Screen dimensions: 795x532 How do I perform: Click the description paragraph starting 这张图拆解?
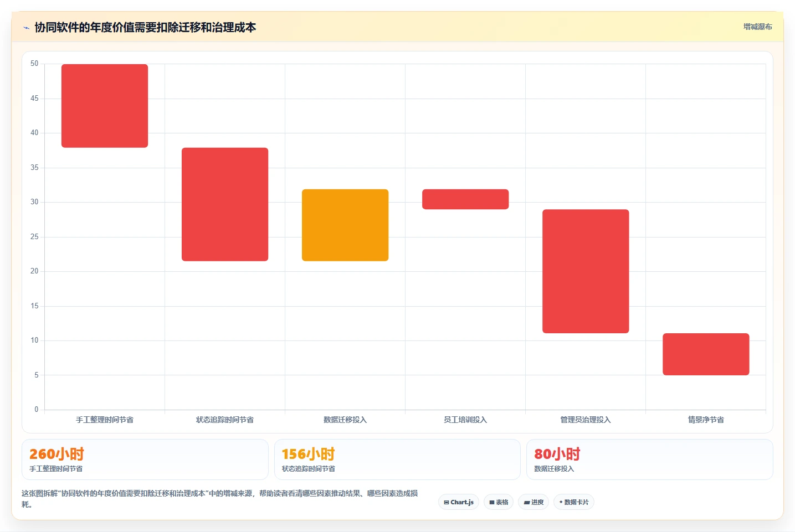point(220,499)
